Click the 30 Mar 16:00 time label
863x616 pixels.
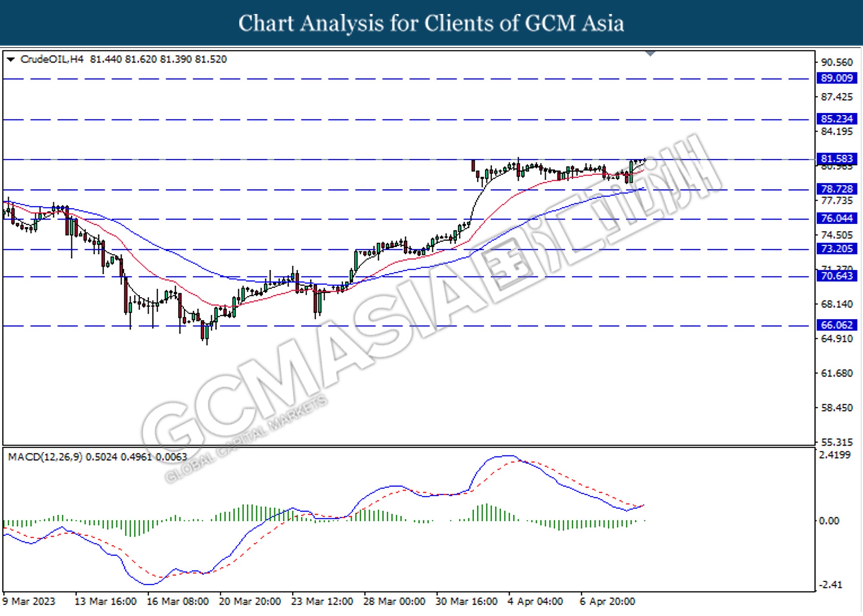(x=466, y=601)
